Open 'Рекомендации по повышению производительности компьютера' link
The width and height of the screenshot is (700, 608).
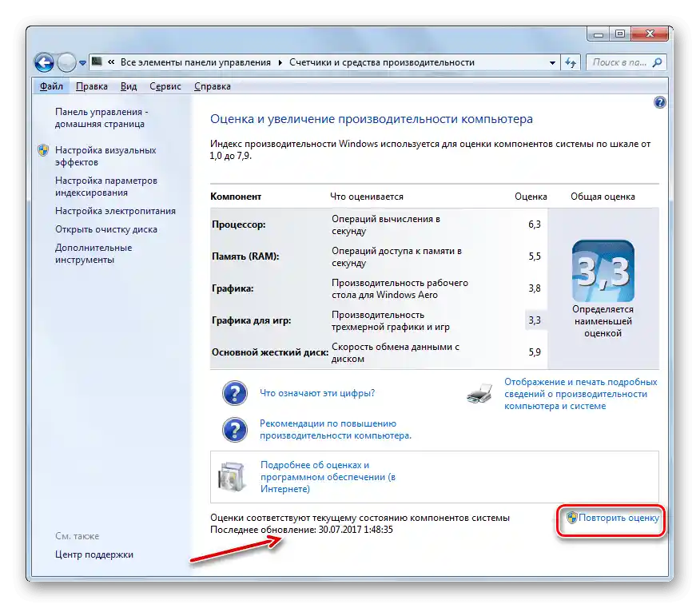336,430
